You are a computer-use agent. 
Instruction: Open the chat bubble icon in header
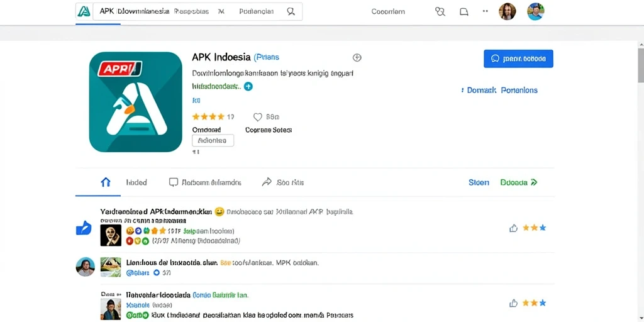(464, 12)
